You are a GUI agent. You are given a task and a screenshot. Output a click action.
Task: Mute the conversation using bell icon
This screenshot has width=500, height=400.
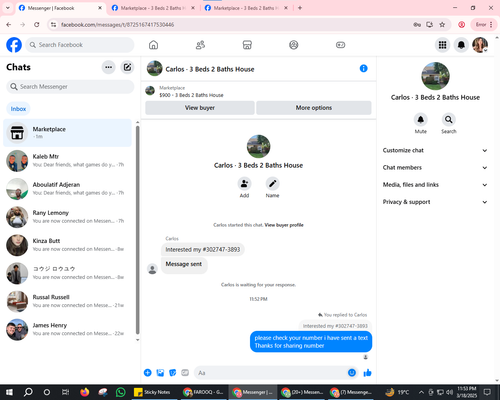pos(421,119)
